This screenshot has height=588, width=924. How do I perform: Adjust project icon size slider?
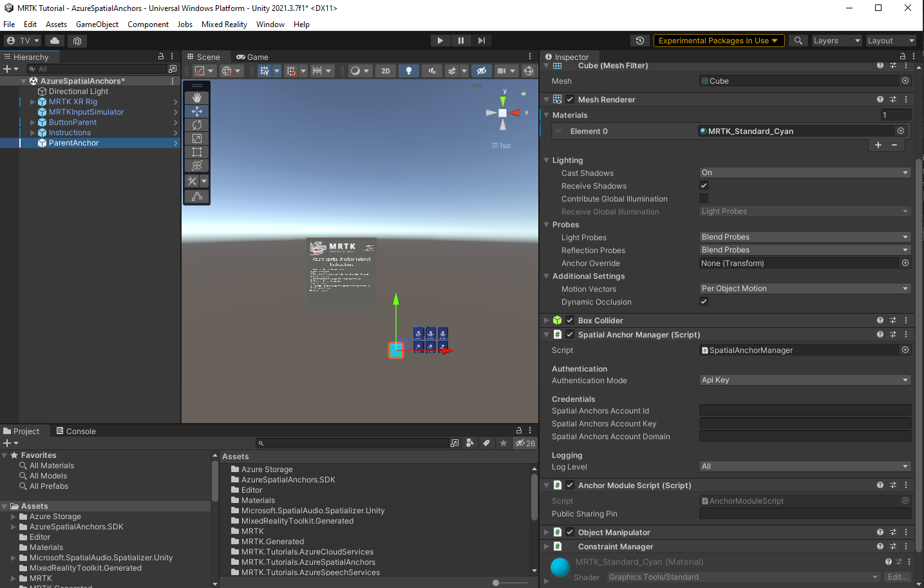pos(496,583)
